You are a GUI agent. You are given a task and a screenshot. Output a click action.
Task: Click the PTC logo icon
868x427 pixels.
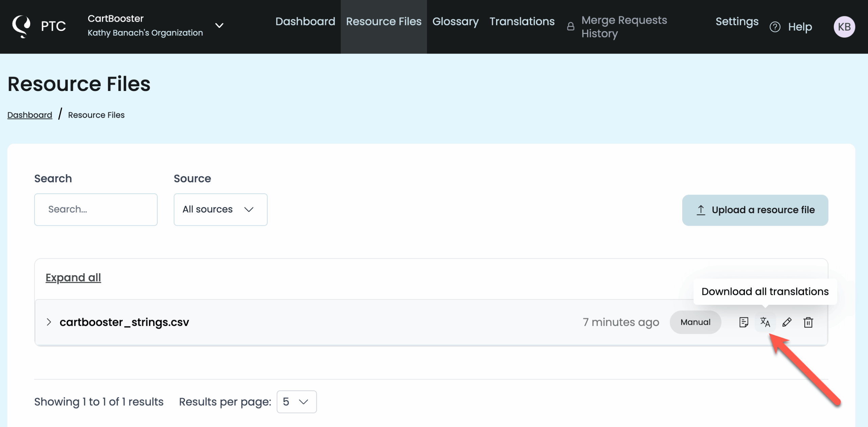(21, 26)
